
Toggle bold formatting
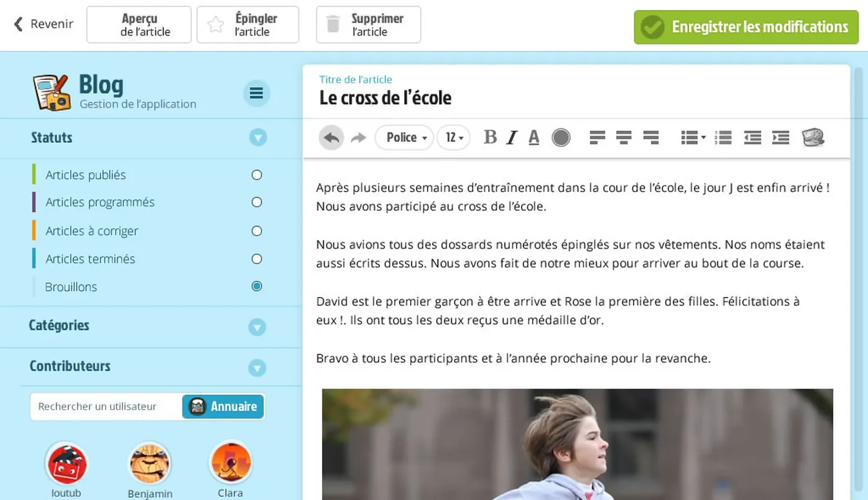(490, 137)
